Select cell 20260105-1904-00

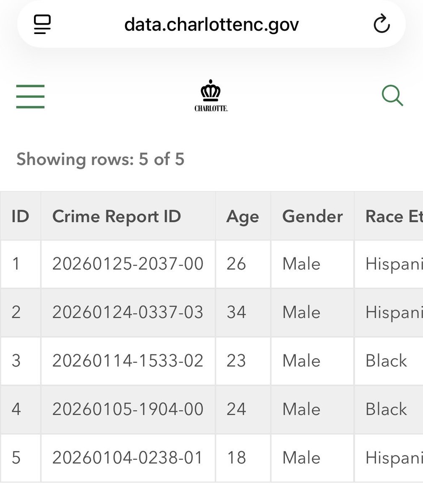(x=128, y=409)
